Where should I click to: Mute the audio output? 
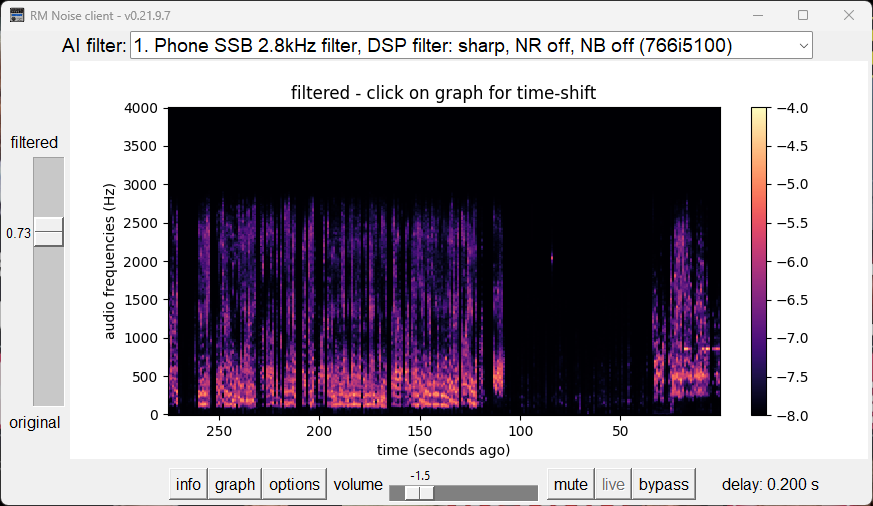pos(570,484)
